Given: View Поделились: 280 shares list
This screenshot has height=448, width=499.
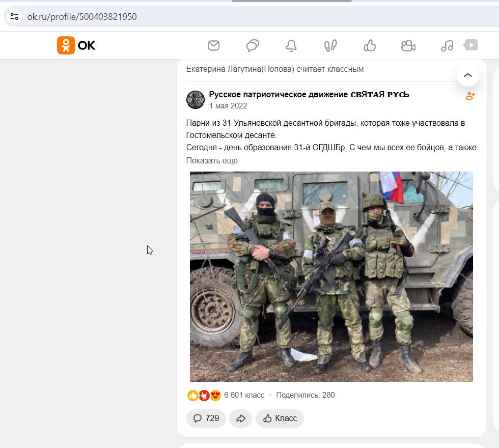Looking at the screenshot, I should pyautogui.click(x=305, y=395).
